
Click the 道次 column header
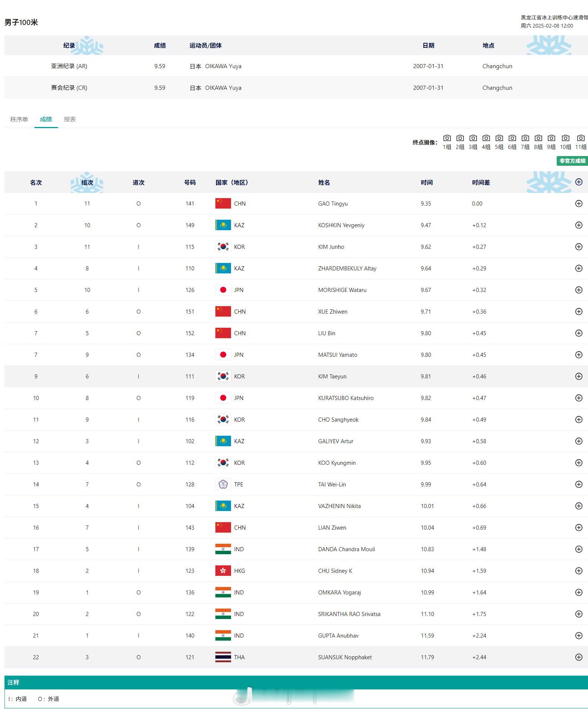139,182
